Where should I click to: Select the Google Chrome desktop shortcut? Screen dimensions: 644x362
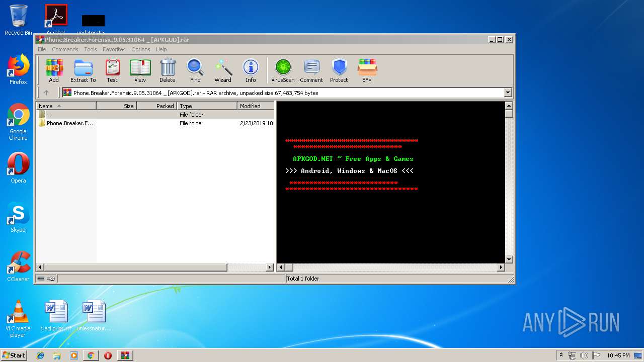tap(18, 122)
